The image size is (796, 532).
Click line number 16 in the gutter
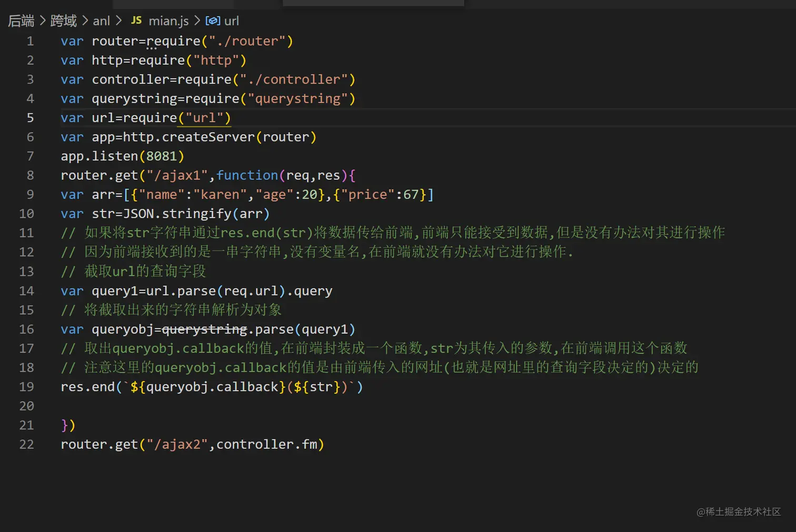click(26, 329)
